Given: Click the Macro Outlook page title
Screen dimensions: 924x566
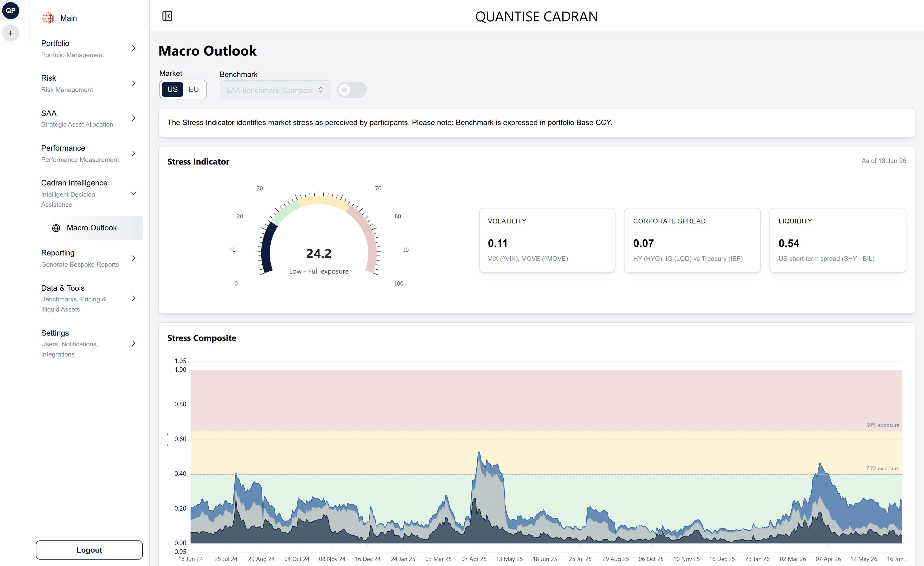Looking at the screenshot, I should pos(207,51).
